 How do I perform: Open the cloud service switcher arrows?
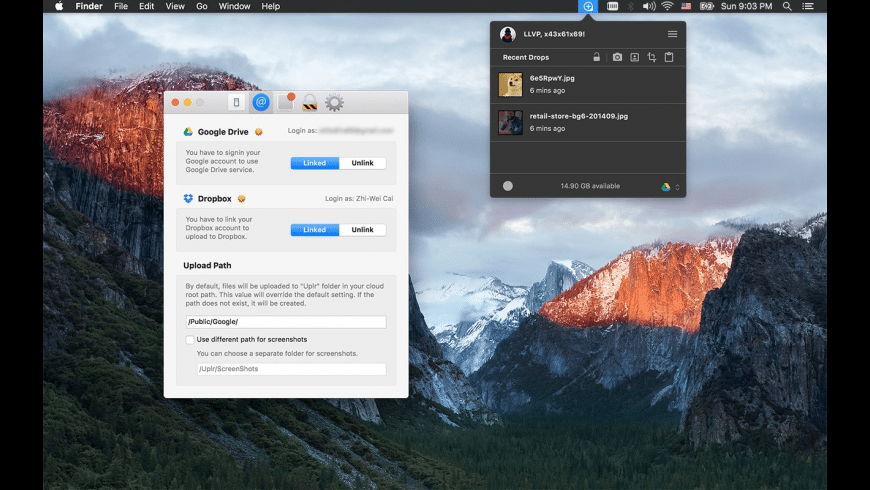[x=677, y=187]
